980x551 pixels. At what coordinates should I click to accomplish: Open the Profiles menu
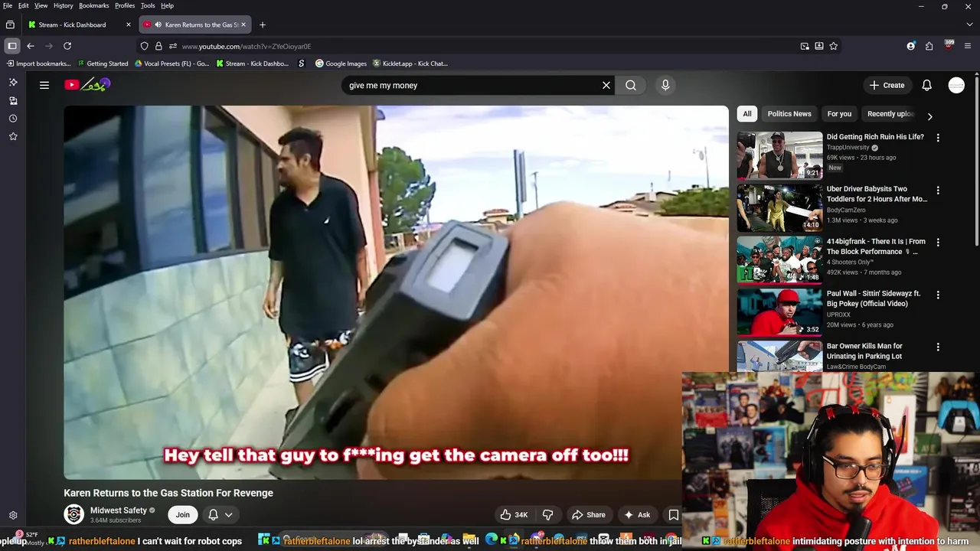125,5
